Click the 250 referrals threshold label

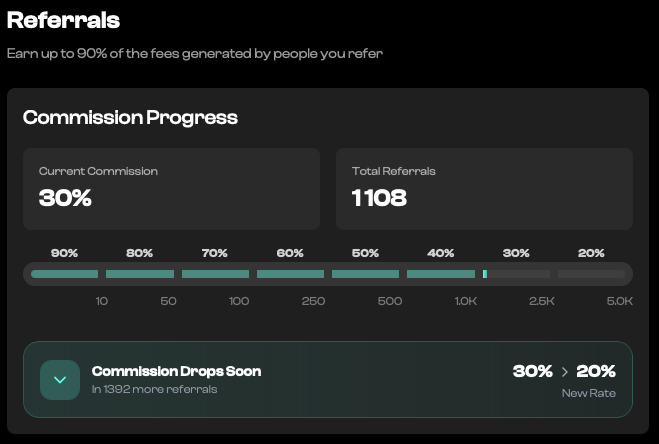click(314, 301)
